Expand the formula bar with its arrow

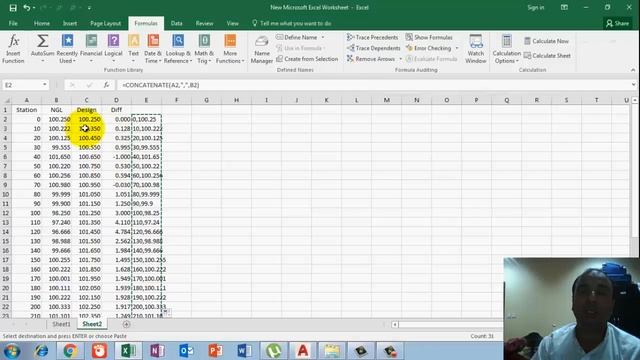[633, 85]
